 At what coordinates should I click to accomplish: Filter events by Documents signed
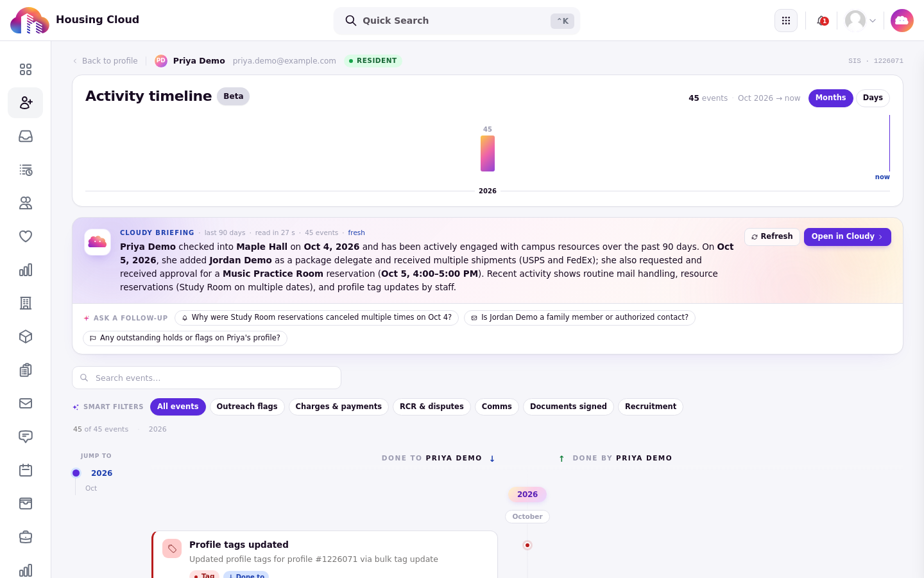pos(568,407)
